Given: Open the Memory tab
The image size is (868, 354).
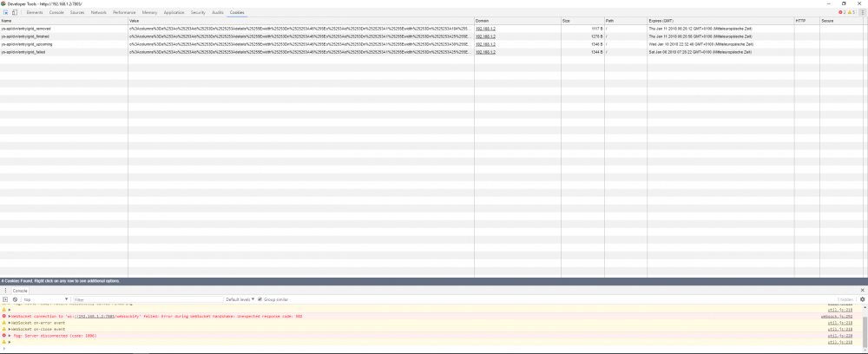Looking at the screenshot, I should tap(149, 12).
